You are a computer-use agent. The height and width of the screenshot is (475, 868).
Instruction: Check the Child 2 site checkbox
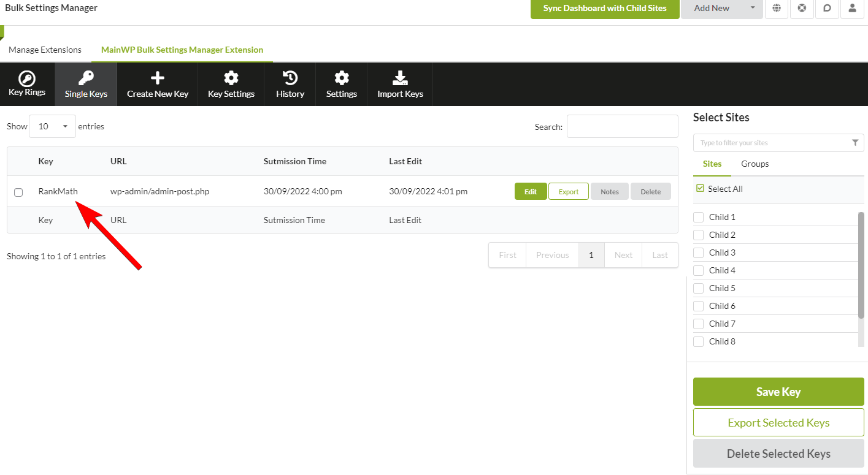(698, 235)
